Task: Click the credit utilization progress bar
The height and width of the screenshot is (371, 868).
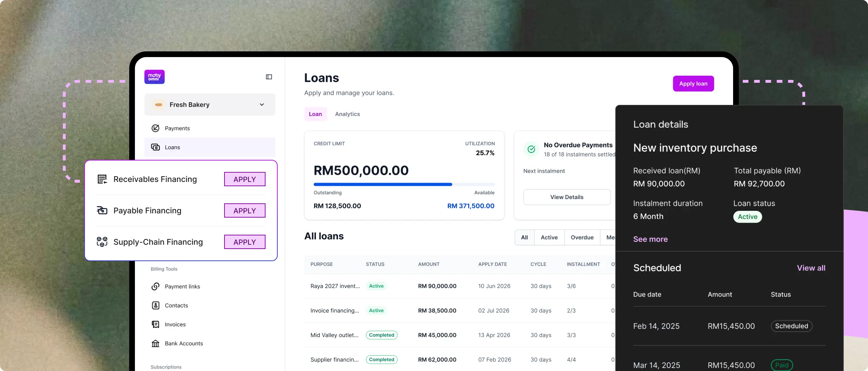Action: click(404, 184)
